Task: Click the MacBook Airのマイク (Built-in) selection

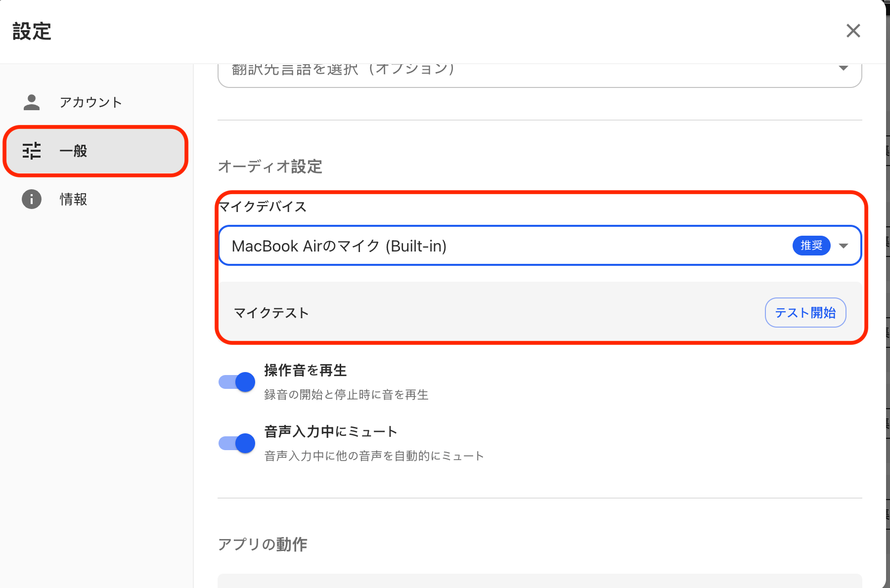Action: coord(339,246)
